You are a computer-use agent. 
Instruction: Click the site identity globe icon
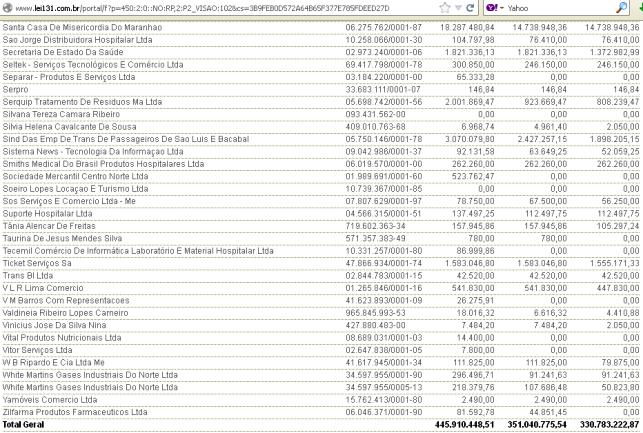tap(7, 8)
